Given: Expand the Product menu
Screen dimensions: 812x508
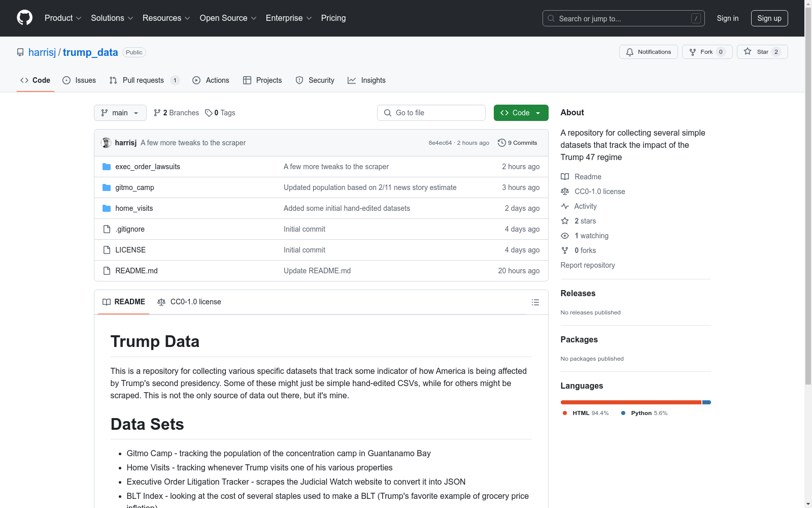Looking at the screenshot, I should [x=63, y=18].
